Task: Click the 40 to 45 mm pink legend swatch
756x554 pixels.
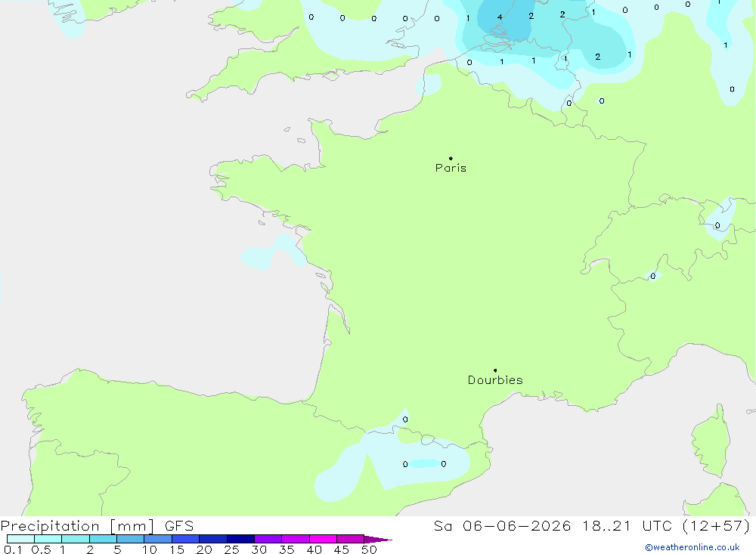Action: pyautogui.click(x=323, y=539)
